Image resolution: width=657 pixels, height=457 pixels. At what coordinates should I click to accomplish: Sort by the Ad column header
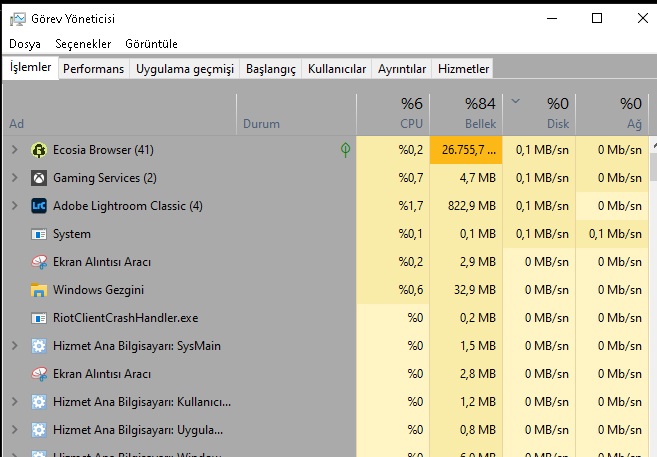pyautogui.click(x=120, y=114)
